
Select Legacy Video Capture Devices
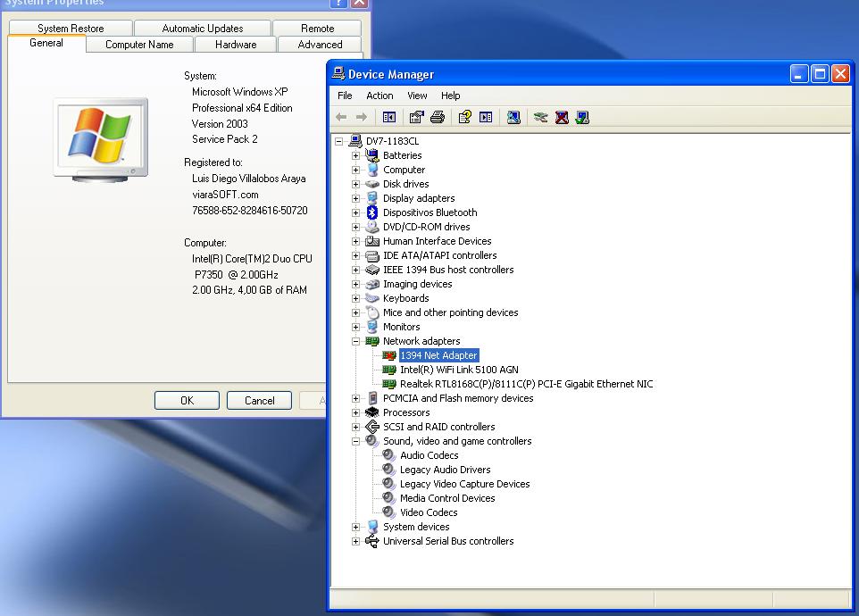coord(464,484)
